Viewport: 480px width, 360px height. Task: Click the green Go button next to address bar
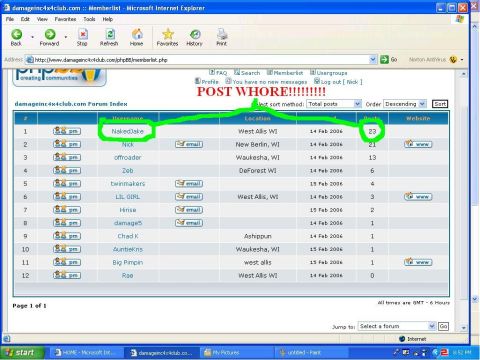tap(389, 60)
